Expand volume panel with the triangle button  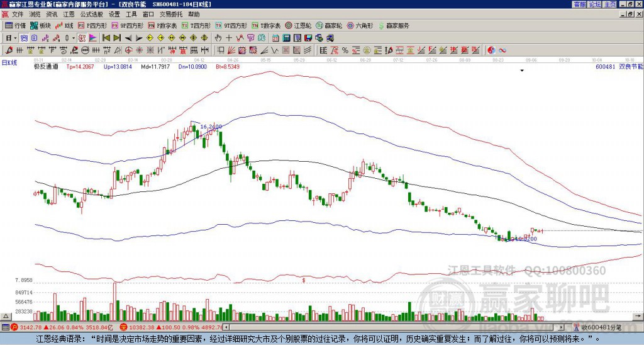click(x=5, y=316)
